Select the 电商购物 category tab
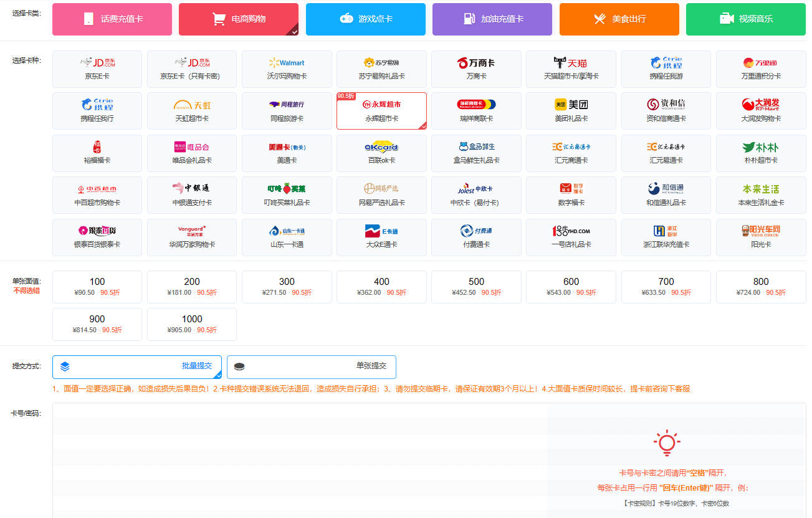The width and height of the screenshot is (812, 518). (239, 19)
